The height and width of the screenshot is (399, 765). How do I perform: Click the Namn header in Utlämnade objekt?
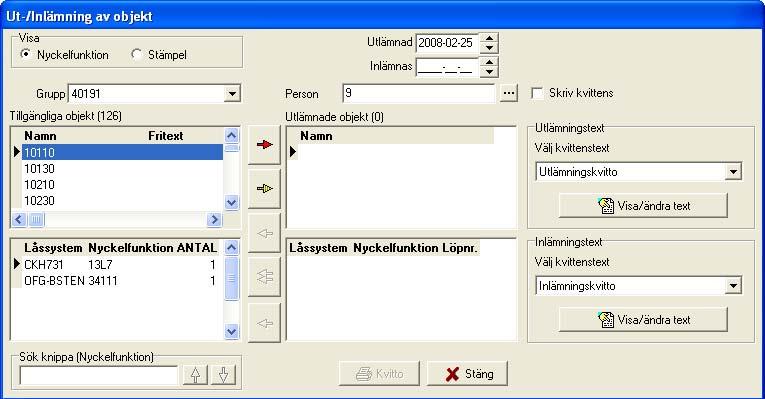point(316,136)
